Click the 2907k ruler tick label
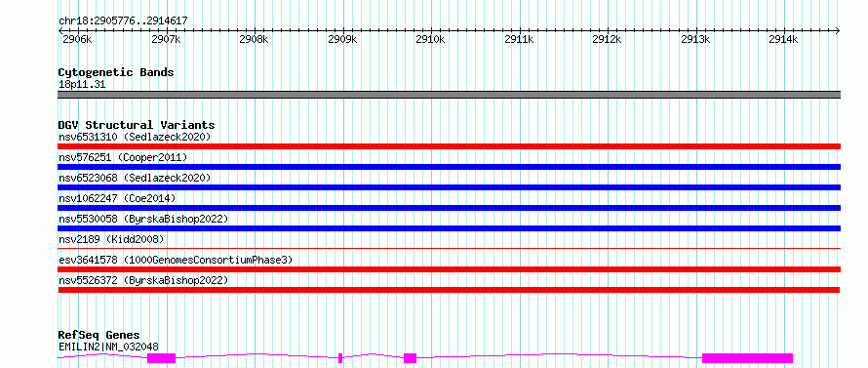868x368 pixels. pyautogui.click(x=166, y=40)
